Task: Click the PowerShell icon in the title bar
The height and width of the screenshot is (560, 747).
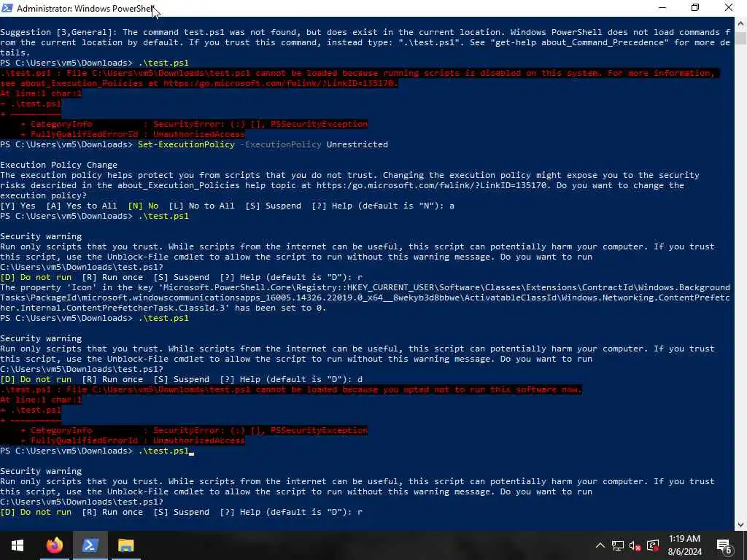Action: (7, 8)
